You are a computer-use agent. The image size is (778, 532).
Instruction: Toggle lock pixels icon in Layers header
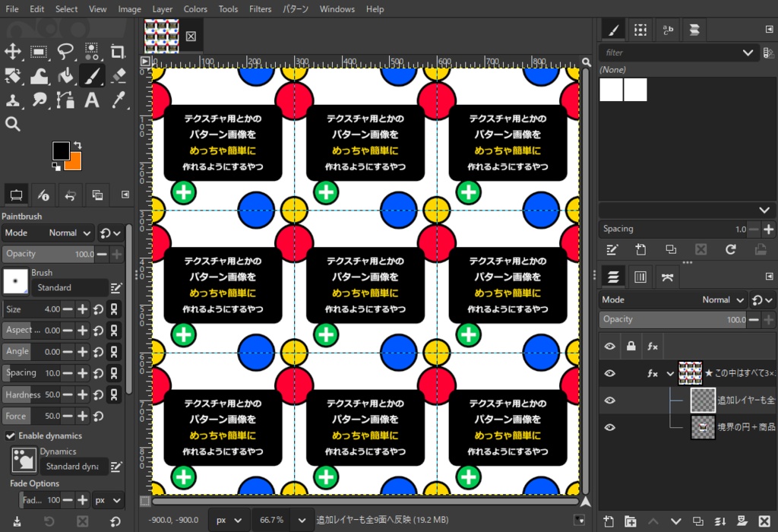pos(631,346)
